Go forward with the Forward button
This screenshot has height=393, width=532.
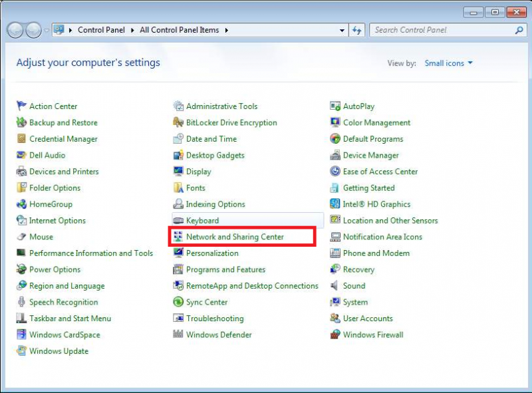point(33,30)
